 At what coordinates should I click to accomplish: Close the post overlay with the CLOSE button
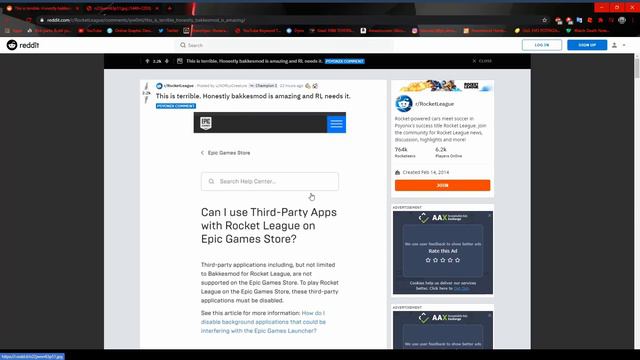[x=482, y=61]
